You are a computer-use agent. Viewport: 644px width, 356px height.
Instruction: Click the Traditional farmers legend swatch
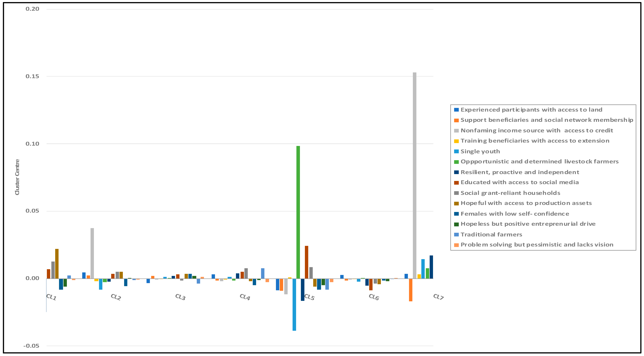click(456, 235)
